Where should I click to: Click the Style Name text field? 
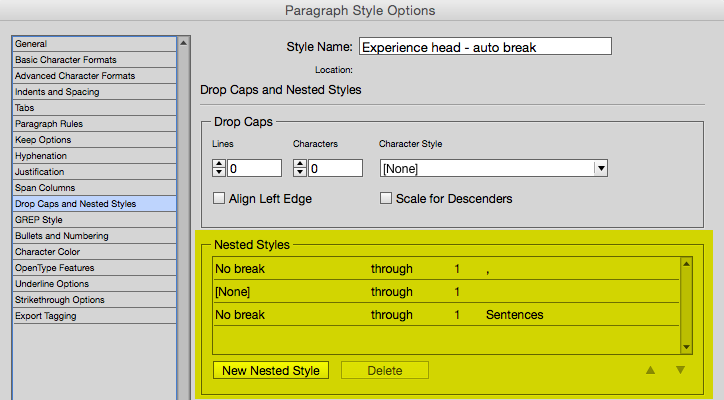click(x=485, y=47)
